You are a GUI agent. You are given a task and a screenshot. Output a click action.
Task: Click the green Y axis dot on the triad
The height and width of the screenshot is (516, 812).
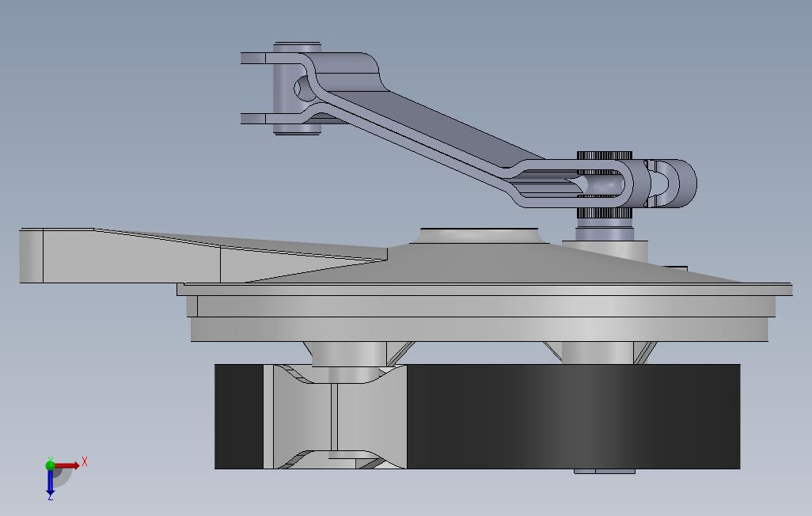click(50, 465)
